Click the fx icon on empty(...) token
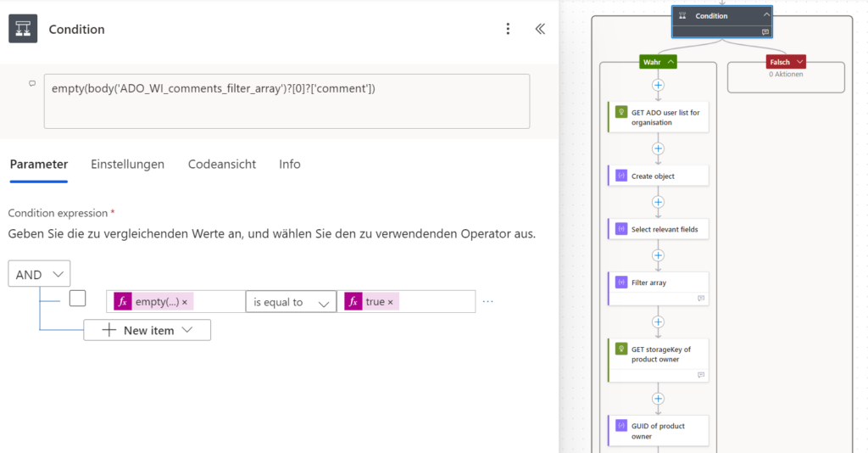 pyautogui.click(x=123, y=302)
